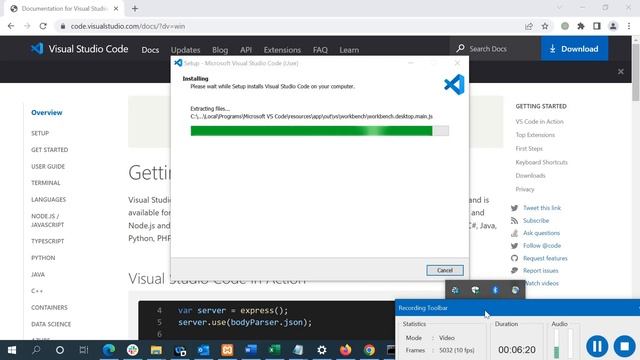Go back with the browser back arrow
Screen dimensions: 640x360
tap(11, 26)
